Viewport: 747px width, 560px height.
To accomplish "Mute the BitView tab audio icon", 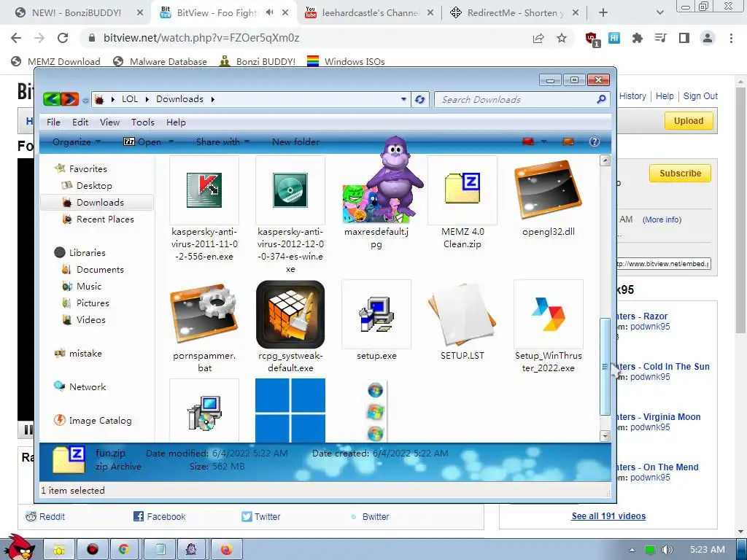I will tap(270, 12).
